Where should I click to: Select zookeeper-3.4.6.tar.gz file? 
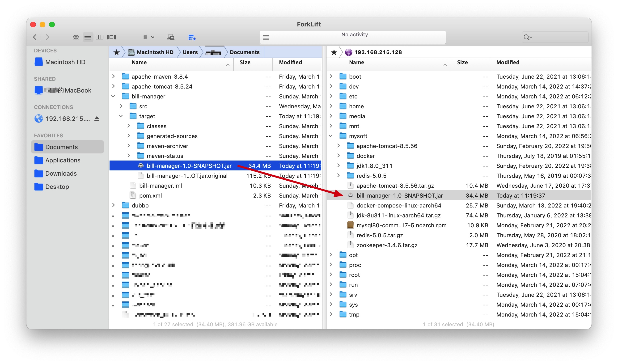pyautogui.click(x=459, y=245)
